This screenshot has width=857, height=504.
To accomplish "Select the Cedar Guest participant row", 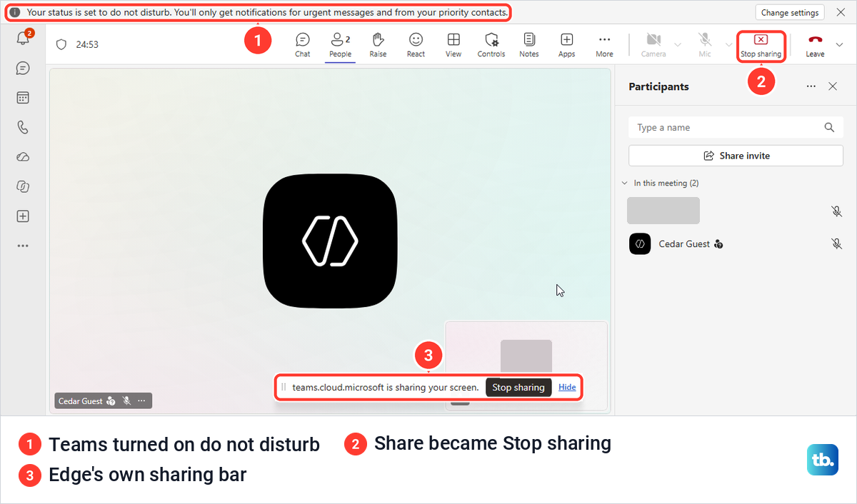I will [736, 244].
